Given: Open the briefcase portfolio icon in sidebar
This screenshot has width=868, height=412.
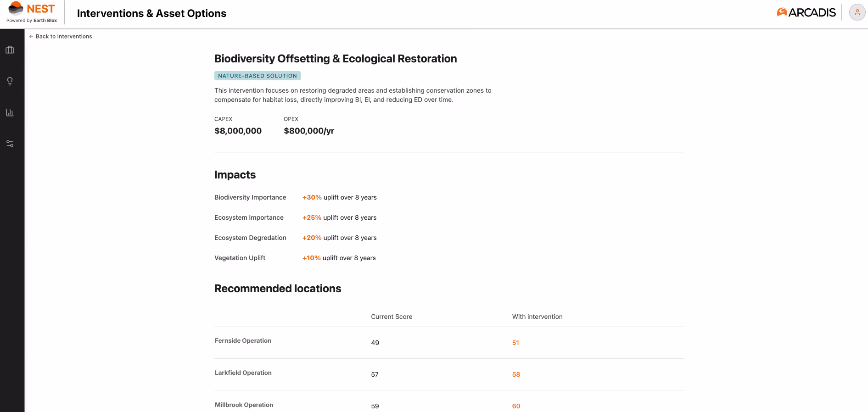Looking at the screenshot, I should coord(10,50).
